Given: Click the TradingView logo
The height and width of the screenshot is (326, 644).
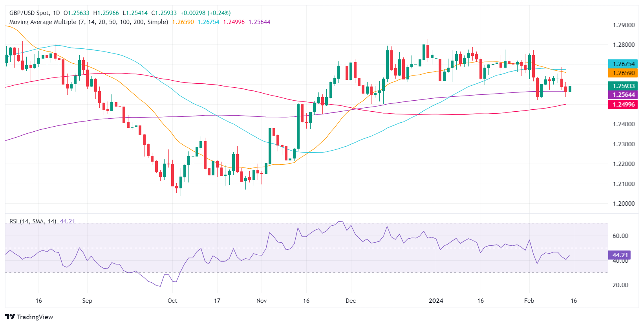Looking at the screenshot, I should [29, 317].
